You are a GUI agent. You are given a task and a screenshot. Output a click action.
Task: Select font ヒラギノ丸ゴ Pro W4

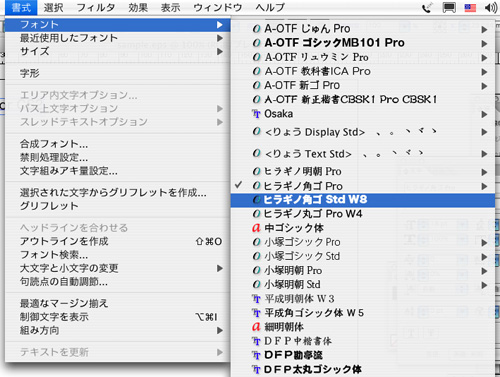coord(363,214)
